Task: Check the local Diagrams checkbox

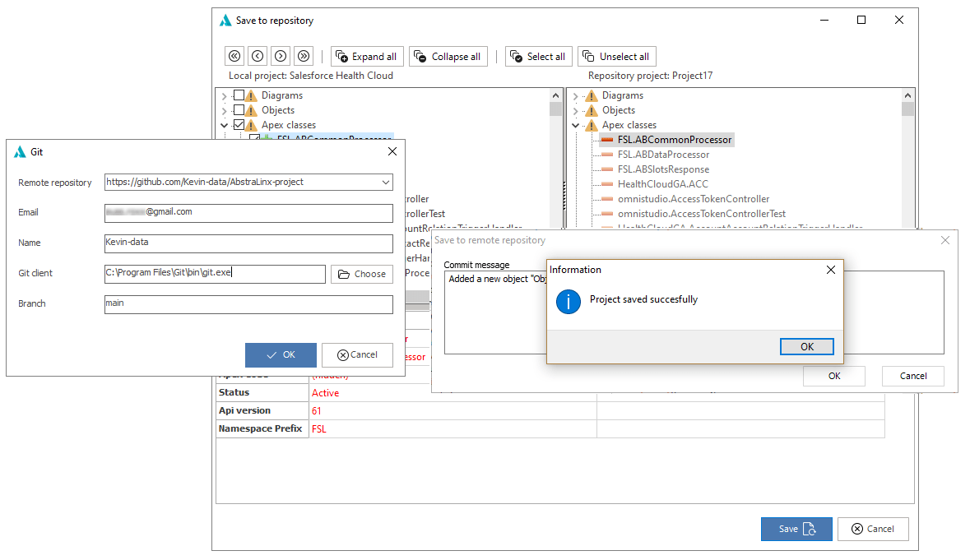Action: 239,95
